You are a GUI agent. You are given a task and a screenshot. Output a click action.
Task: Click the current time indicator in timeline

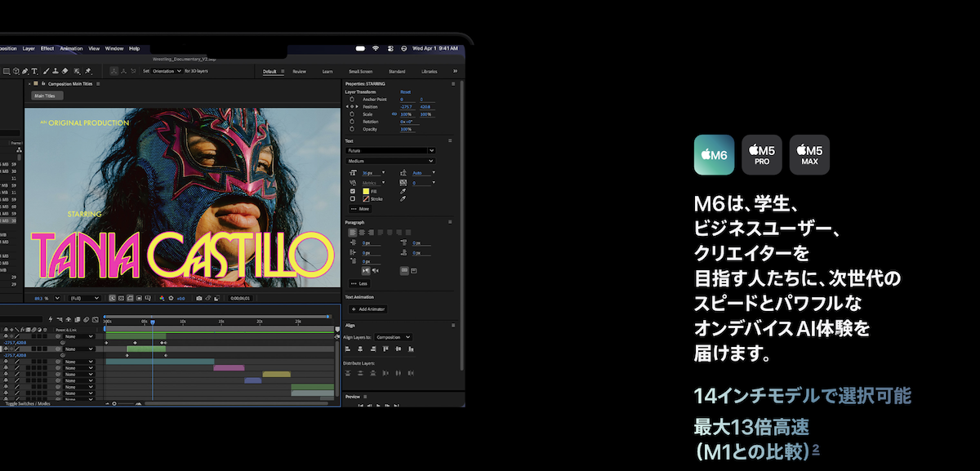point(152,322)
